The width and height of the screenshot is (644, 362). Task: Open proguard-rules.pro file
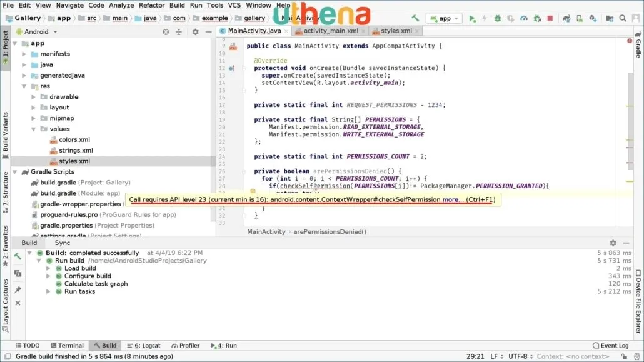point(104,215)
